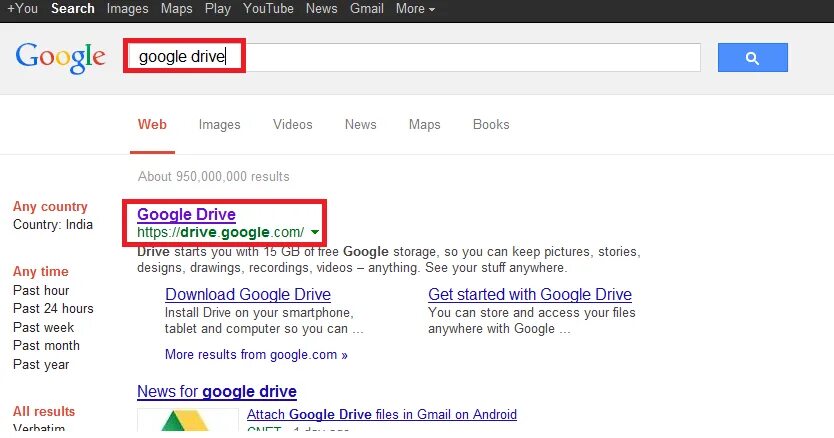This screenshot has height=438, width=834.
Task: Open Images in the black top bar
Action: [127, 9]
